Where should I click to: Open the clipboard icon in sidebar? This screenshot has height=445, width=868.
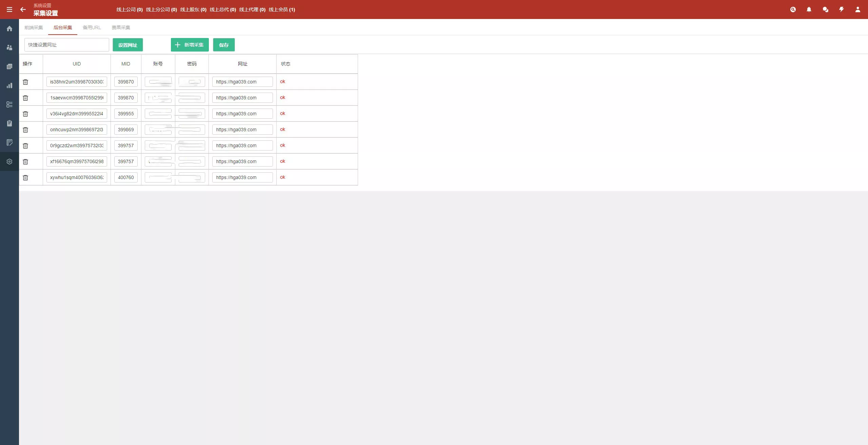click(x=9, y=123)
